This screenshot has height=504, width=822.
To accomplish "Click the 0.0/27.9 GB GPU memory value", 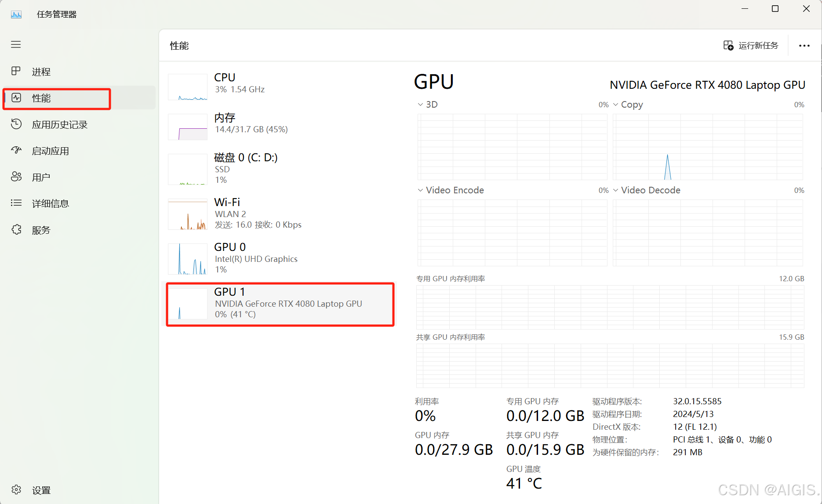I will [454, 450].
